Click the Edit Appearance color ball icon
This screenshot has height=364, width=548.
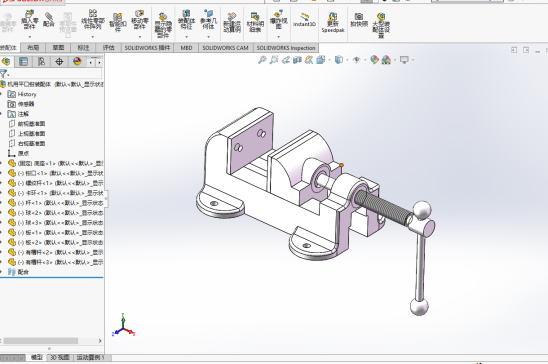374,60
